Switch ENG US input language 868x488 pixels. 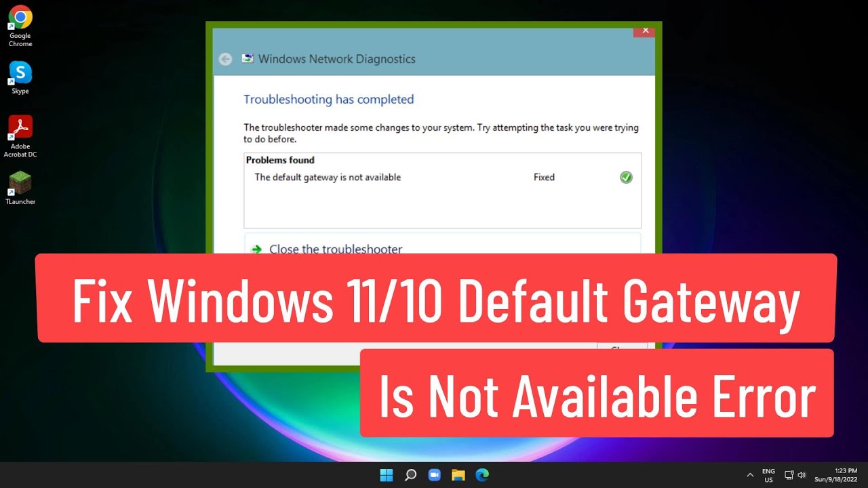tap(768, 475)
